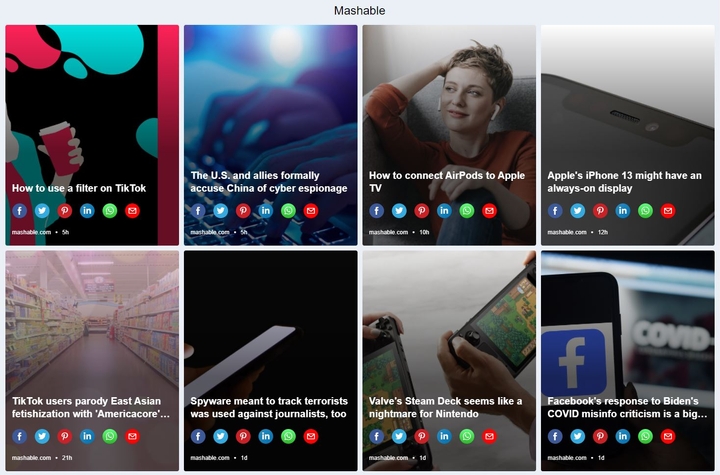The width and height of the screenshot is (720, 475).
Task: Share the iPhone 13 article on LinkedIn
Action: (623, 211)
